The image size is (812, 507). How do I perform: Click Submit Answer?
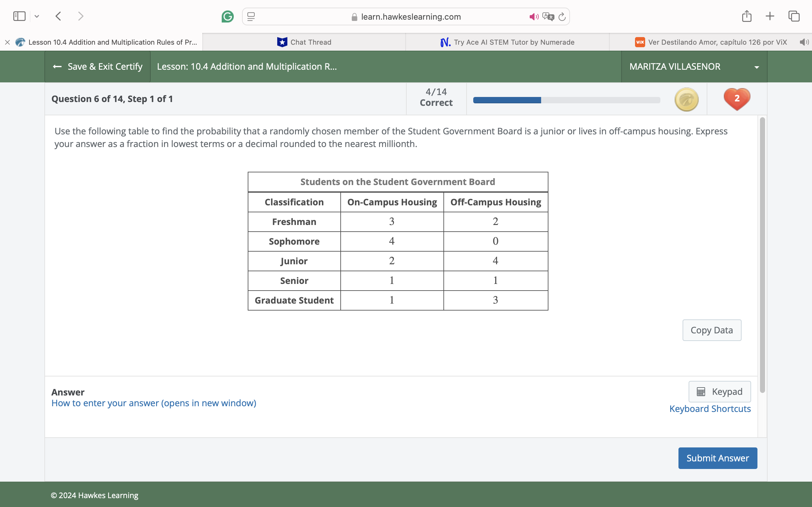tap(717, 458)
